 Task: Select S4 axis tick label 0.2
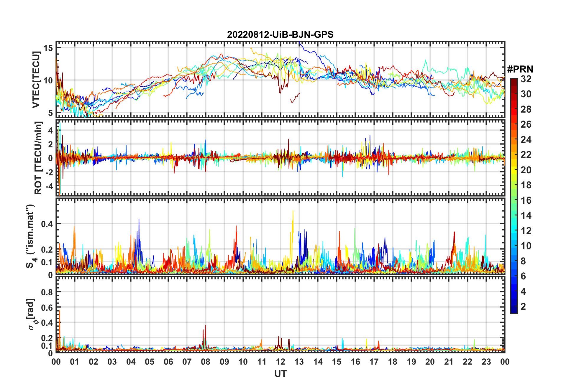(x=47, y=250)
